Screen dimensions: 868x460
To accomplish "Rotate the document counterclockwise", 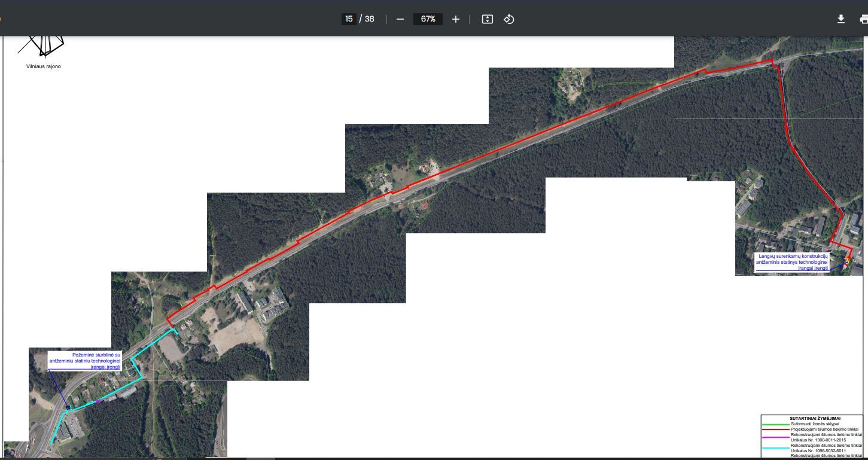I will click(x=508, y=19).
